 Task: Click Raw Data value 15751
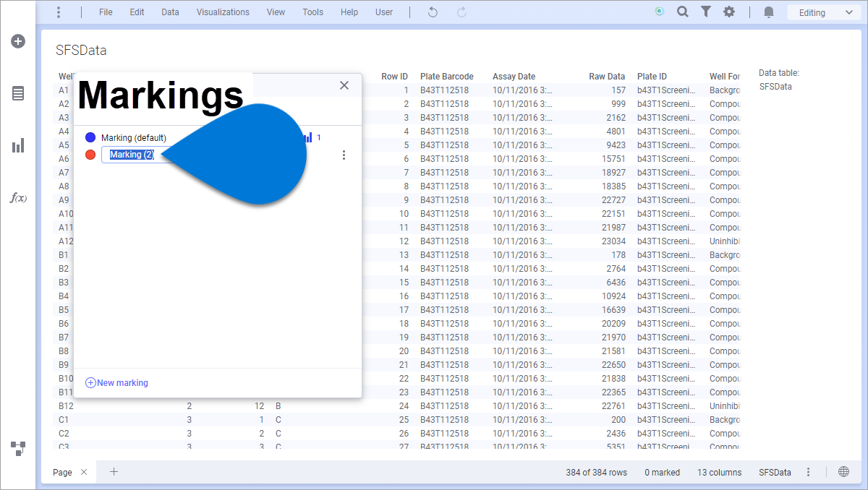pos(613,159)
